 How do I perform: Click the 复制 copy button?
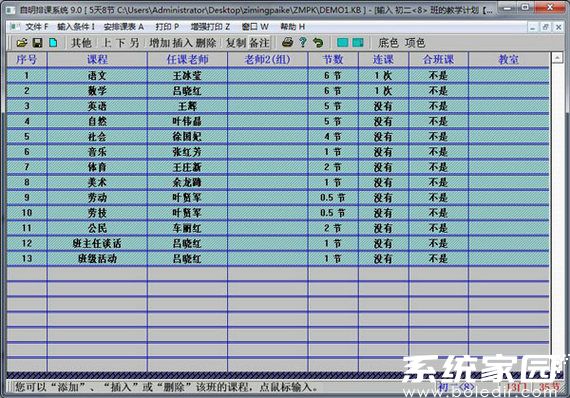click(236, 43)
